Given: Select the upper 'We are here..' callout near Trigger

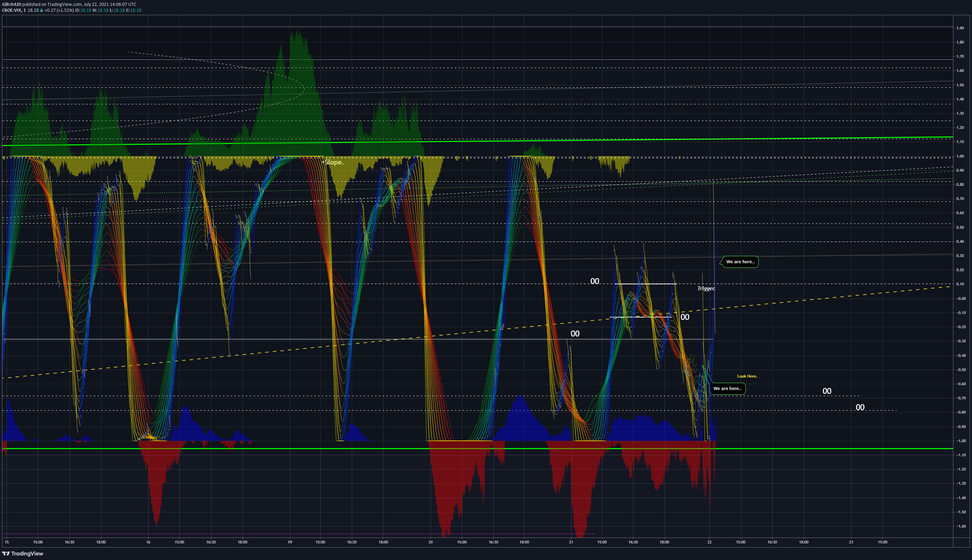Looking at the screenshot, I should coord(740,262).
